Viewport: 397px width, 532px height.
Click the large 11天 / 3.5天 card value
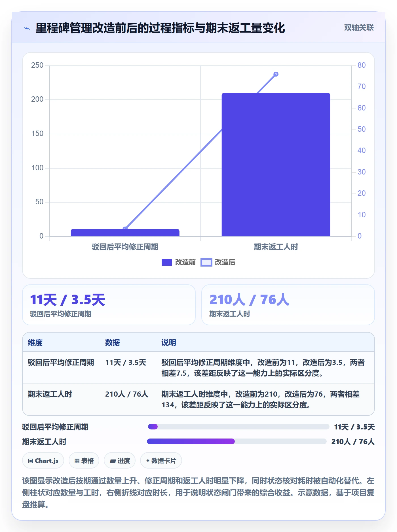pos(67,300)
